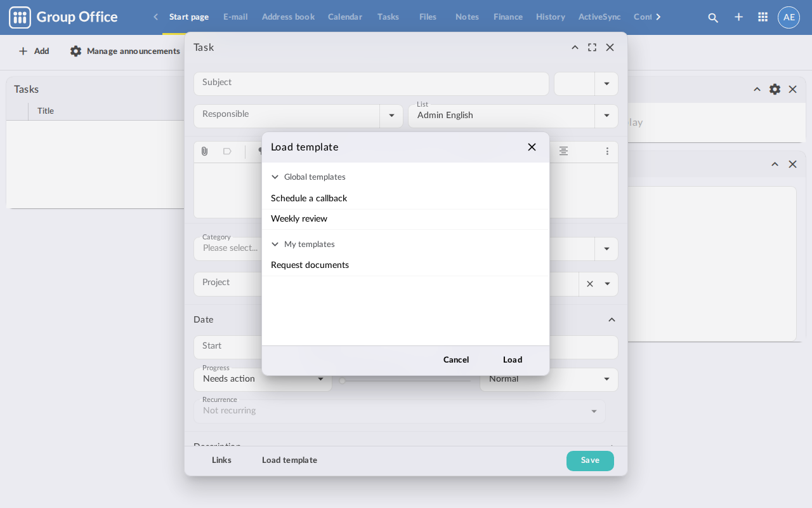Open the Project dropdown arrow
The height and width of the screenshot is (508, 812).
[607, 284]
